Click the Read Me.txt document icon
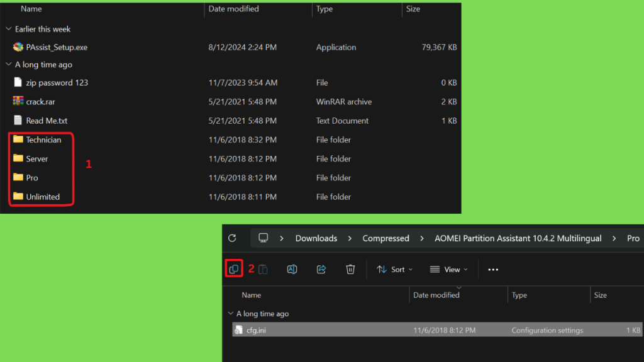 click(x=18, y=120)
